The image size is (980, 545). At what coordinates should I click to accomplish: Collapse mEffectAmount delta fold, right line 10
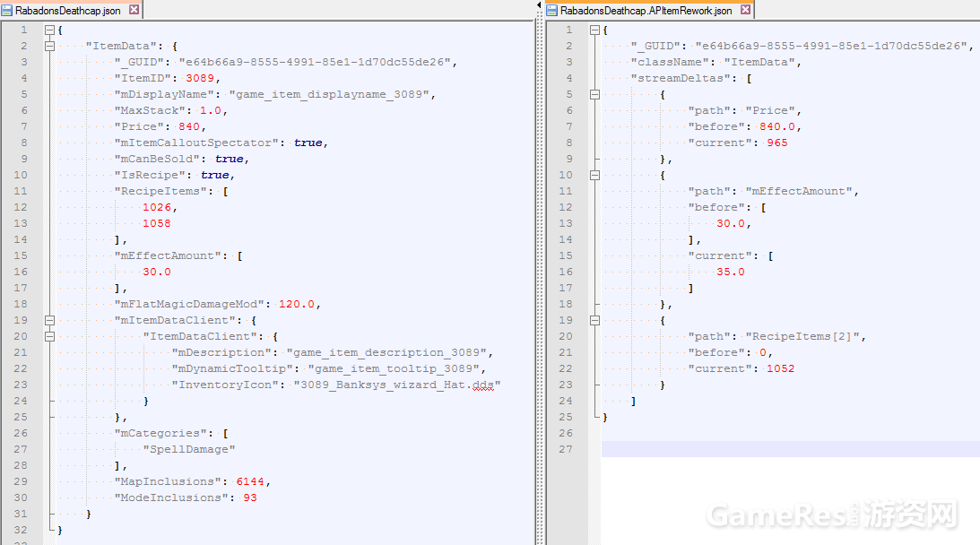click(594, 175)
